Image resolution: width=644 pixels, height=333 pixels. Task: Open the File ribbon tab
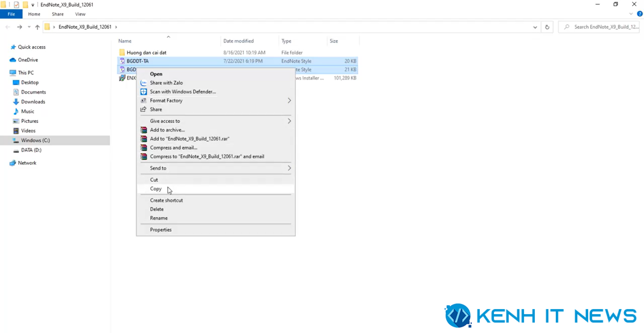pos(11,14)
